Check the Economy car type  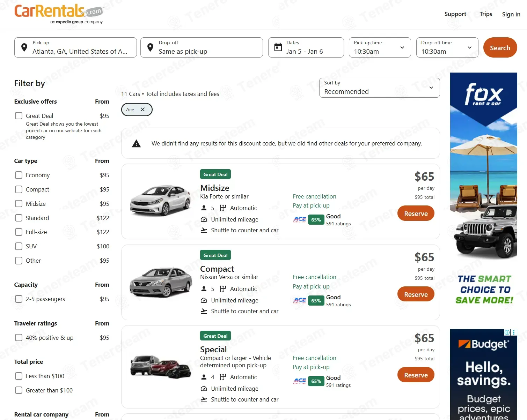point(19,175)
